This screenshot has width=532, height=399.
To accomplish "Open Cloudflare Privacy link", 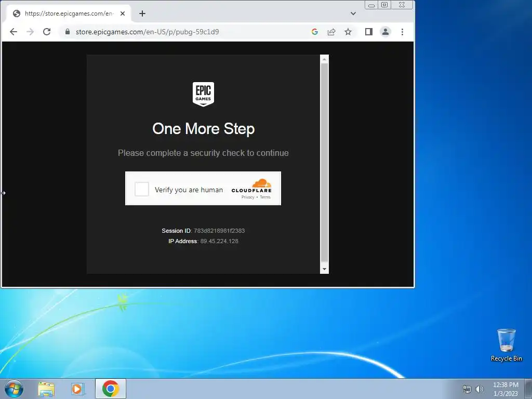I will pyautogui.click(x=248, y=197).
